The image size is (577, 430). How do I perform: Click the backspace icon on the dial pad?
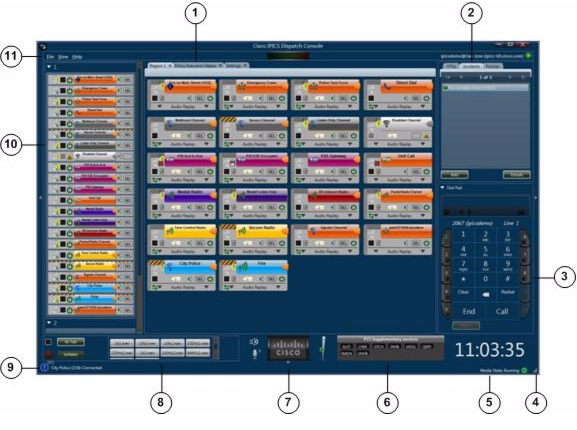[x=485, y=294]
